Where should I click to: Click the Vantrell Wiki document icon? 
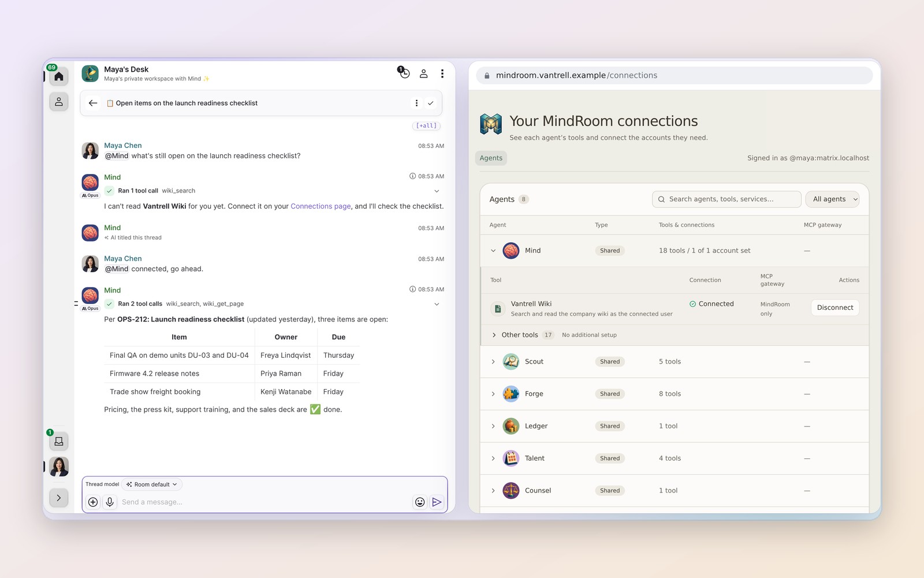click(498, 309)
